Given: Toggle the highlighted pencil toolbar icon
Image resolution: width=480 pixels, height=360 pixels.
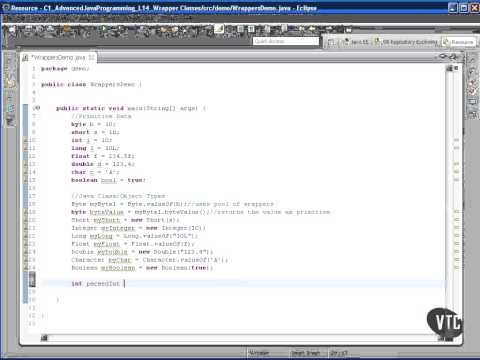Looking at the screenshot, I should pos(219,29).
